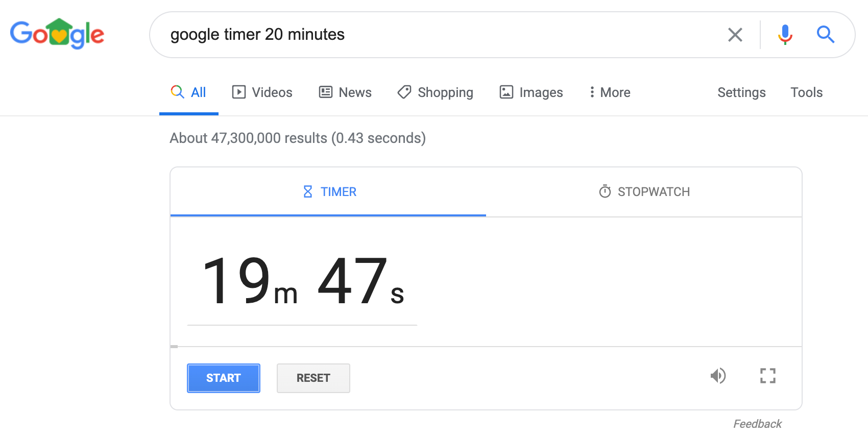Switch to the STOPWATCH tab

click(x=644, y=191)
